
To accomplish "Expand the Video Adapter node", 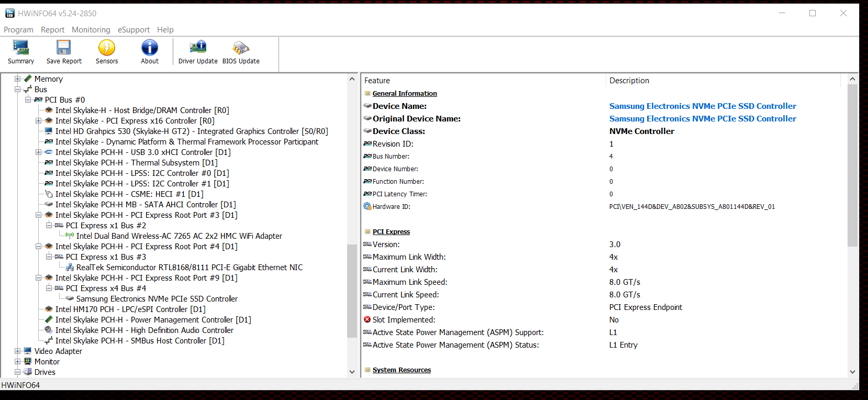I will pyautogui.click(x=17, y=351).
